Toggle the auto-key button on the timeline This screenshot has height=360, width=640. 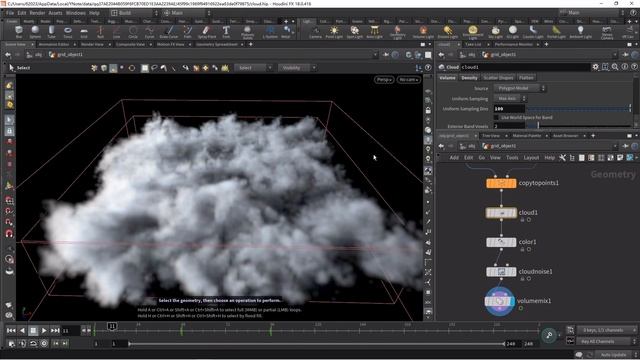tap(549, 336)
